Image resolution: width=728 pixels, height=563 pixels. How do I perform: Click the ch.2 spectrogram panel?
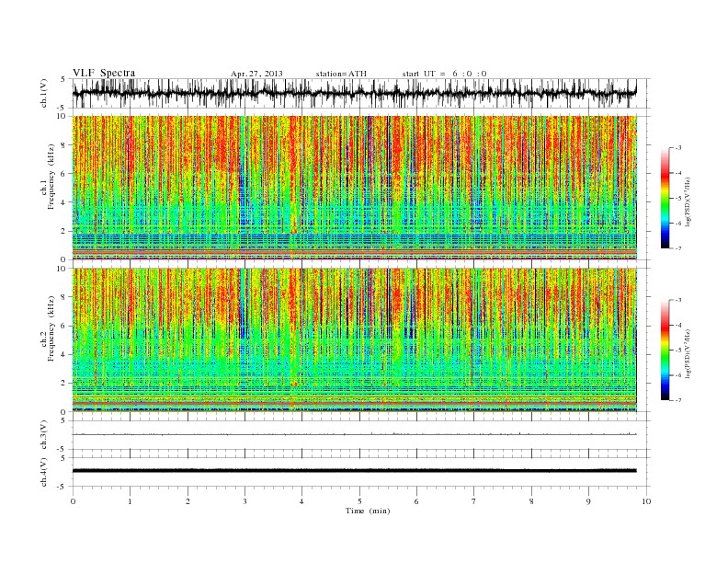click(x=355, y=339)
